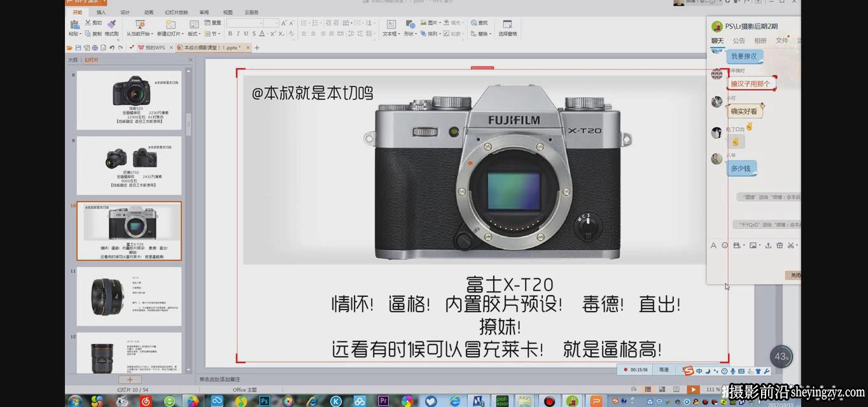Click the Cut (剪切) button

[x=93, y=23]
